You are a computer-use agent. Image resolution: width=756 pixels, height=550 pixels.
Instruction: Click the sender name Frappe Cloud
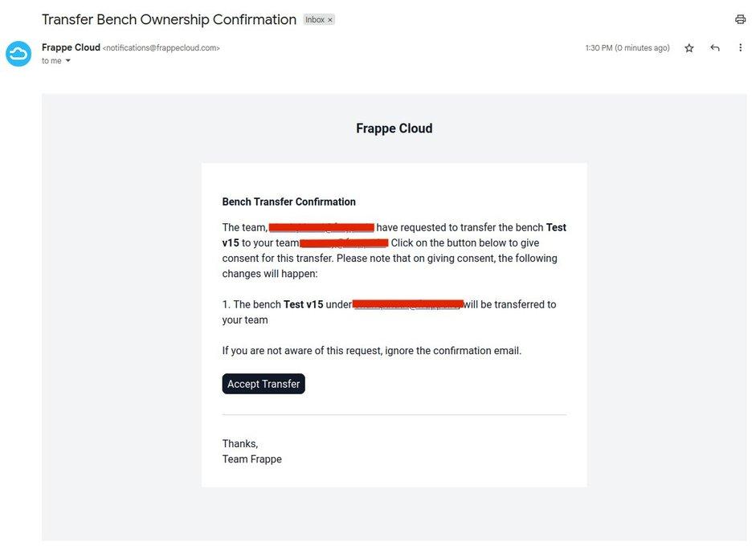(71, 47)
